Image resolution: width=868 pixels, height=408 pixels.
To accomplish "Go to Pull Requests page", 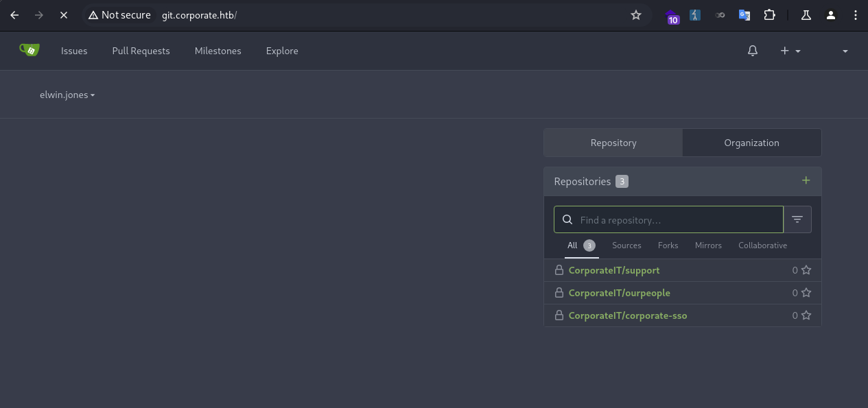I will tap(141, 51).
